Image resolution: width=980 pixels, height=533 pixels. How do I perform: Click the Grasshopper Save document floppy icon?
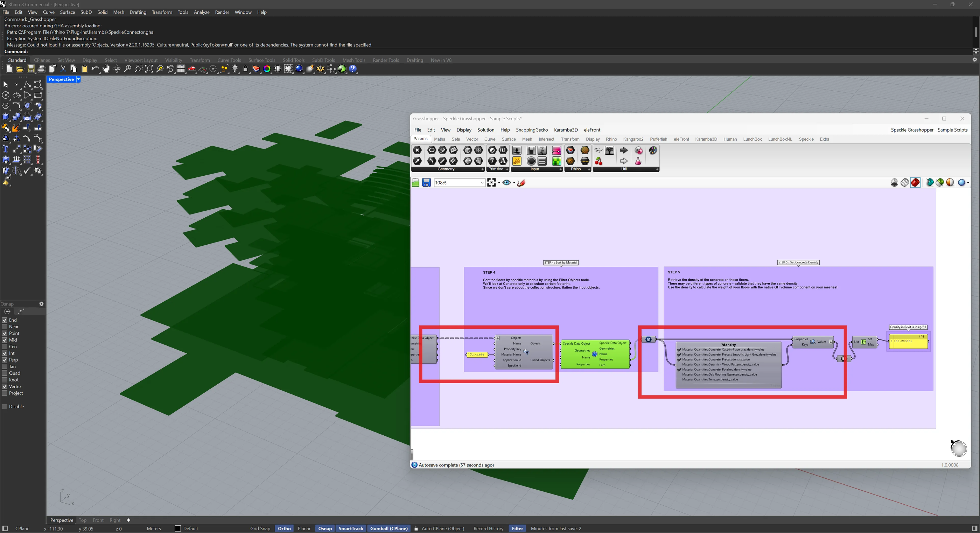[x=426, y=183]
